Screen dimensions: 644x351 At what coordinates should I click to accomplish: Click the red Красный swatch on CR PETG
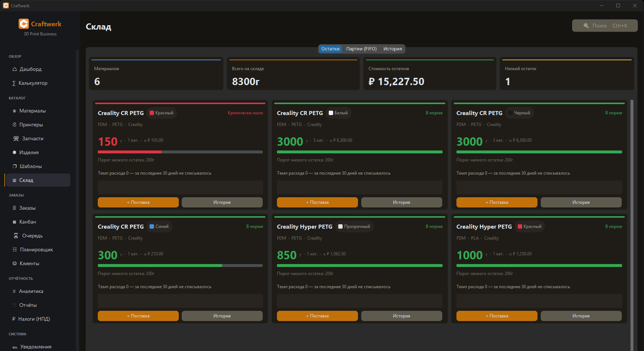click(x=152, y=113)
